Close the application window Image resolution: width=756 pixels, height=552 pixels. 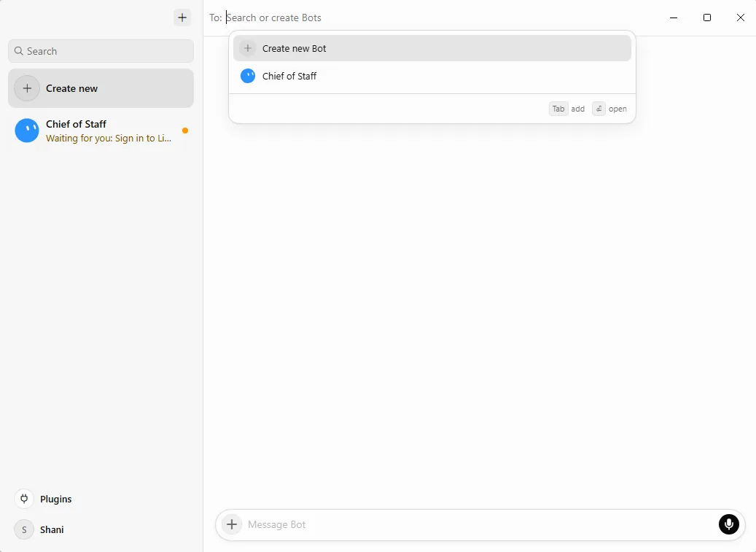click(x=741, y=18)
